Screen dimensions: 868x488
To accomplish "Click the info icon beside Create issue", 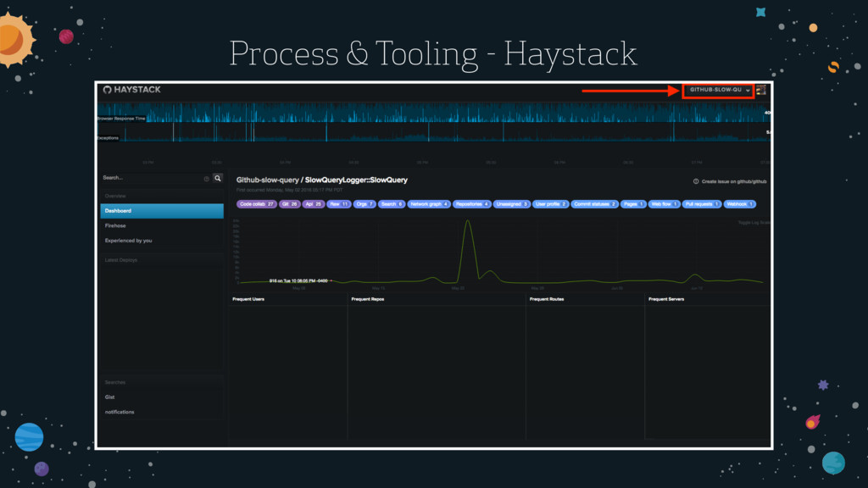I will click(x=696, y=181).
